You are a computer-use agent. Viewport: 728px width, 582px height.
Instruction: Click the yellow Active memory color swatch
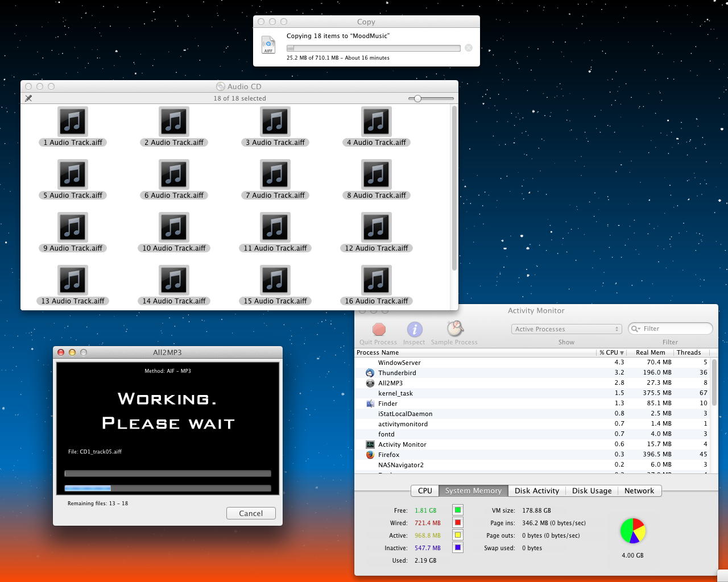(x=458, y=535)
